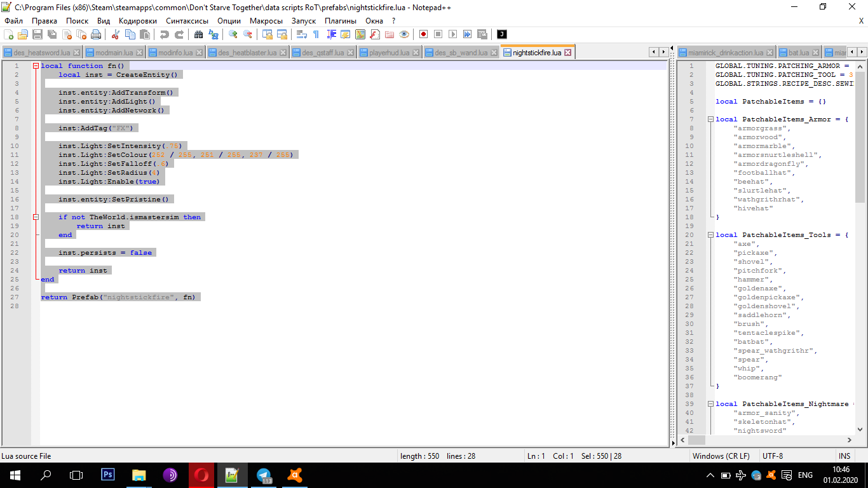This screenshot has width=868, height=488.
Task: Open the taskbar clock and calendar
Action: pos(840,475)
